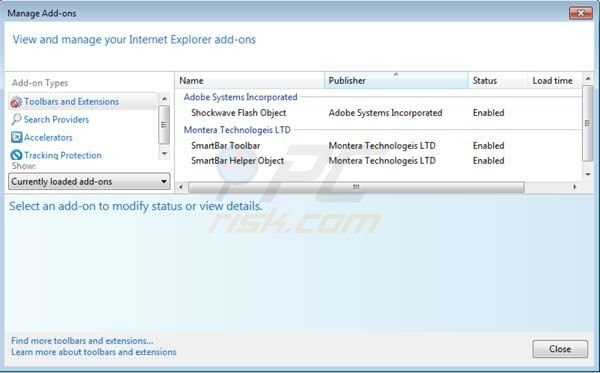Click down arrow of add-on list scrollbar
The height and width of the screenshot is (373, 600).
pos(588,174)
